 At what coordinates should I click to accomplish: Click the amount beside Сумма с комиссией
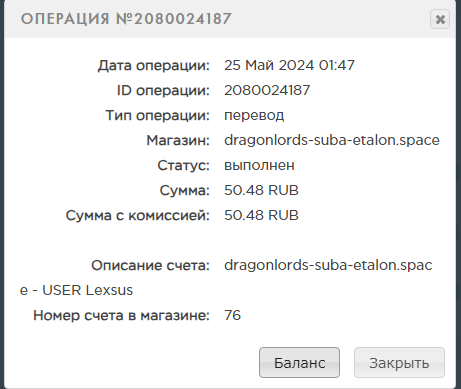click(x=261, y=215)
